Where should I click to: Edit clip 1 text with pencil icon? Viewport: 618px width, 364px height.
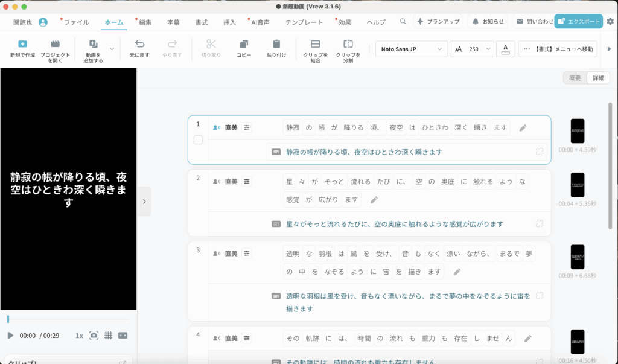523,128
